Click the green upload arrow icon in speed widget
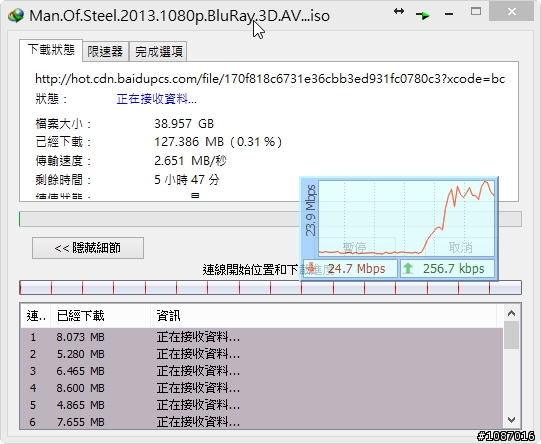Screen dimensions: 541x444 (x=408, y=268)
